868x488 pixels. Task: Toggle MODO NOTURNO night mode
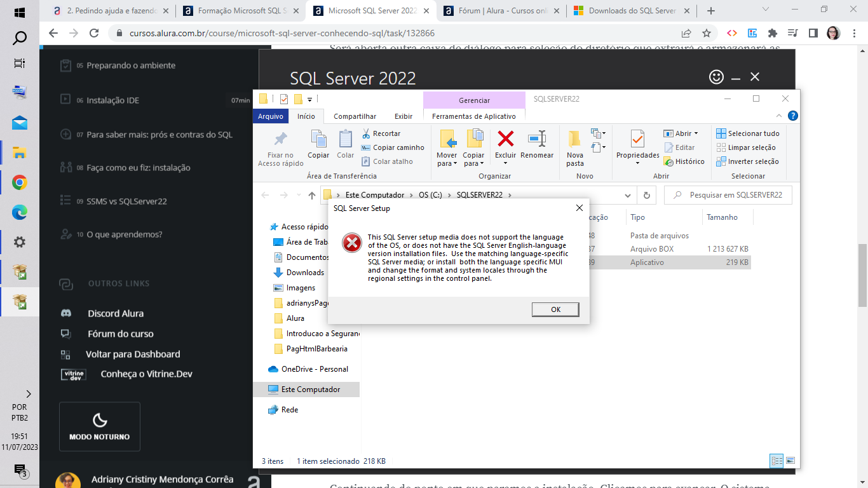tap(100, 426)
